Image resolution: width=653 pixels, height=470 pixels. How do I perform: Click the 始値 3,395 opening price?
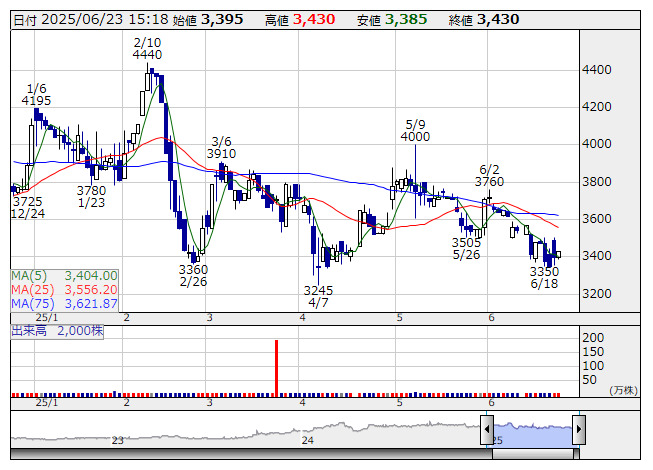click(208, 19)
